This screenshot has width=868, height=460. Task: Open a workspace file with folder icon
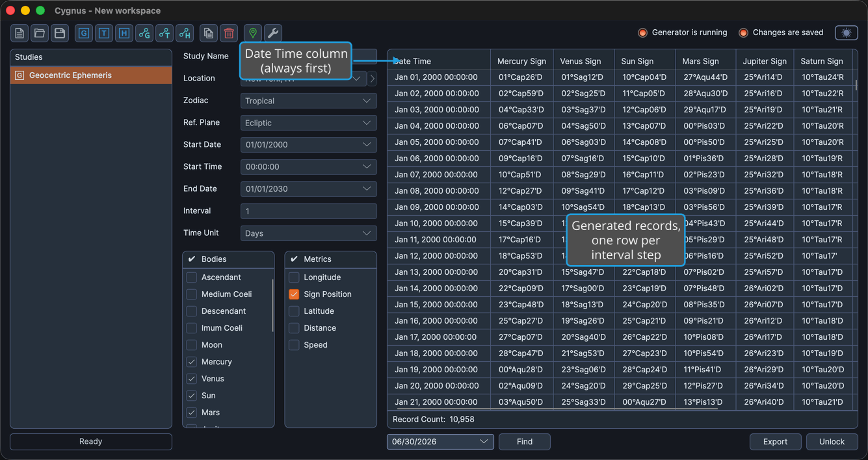[40, 33]
